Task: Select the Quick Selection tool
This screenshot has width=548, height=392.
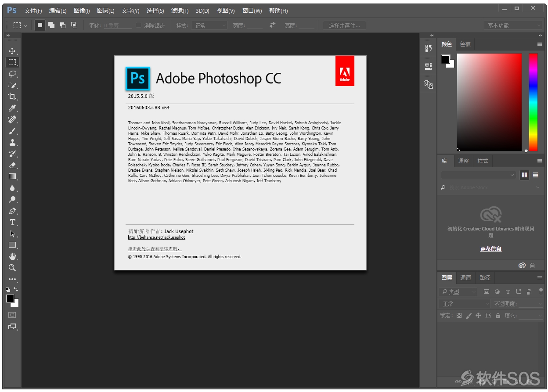Action: pos(12,85)
